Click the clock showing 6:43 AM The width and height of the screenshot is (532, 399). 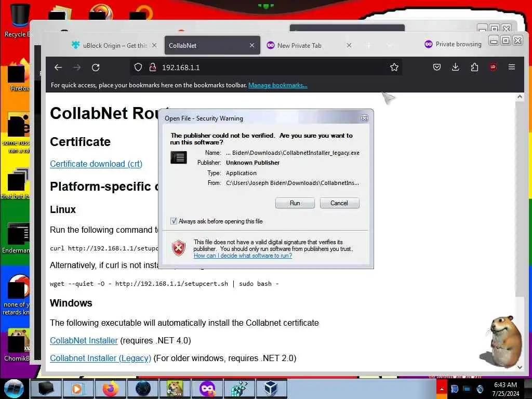point(506,389)
